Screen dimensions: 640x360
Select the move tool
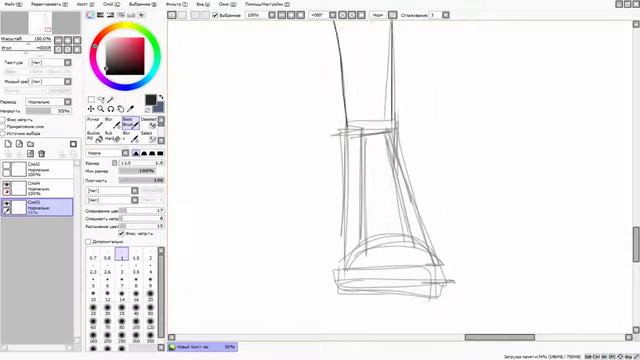click(x=91, y=109)
